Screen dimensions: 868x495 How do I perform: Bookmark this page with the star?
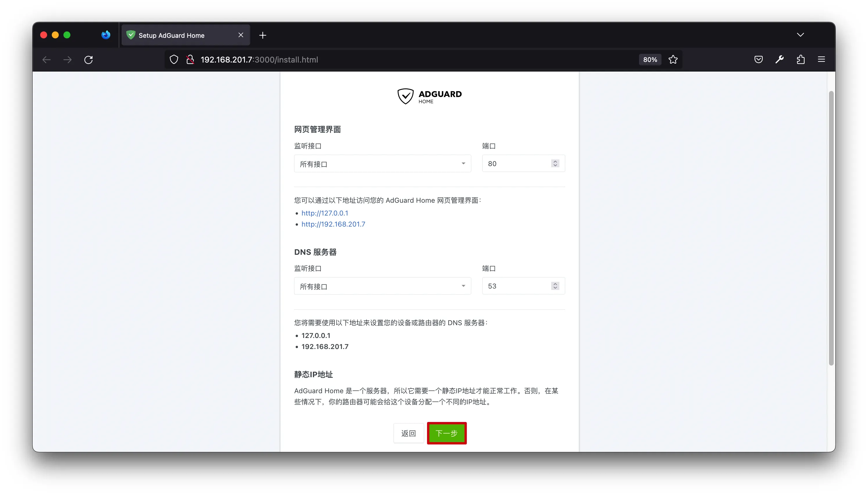pyautogui.click(x=673, y=60)
